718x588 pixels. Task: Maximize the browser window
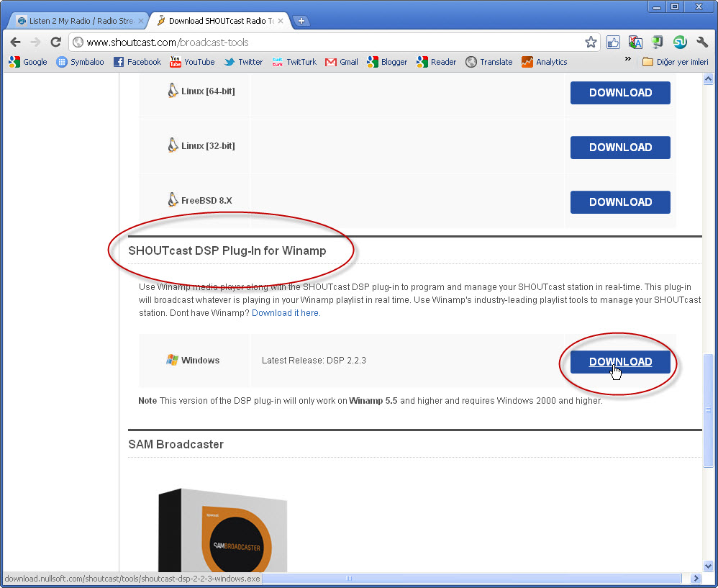coord(675,7)
